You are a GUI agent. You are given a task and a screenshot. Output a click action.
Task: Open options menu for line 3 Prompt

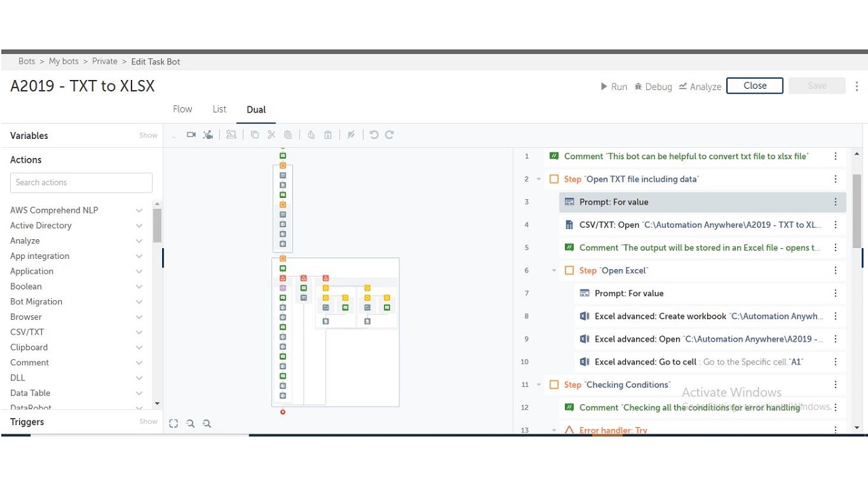(x=835, y=202)
